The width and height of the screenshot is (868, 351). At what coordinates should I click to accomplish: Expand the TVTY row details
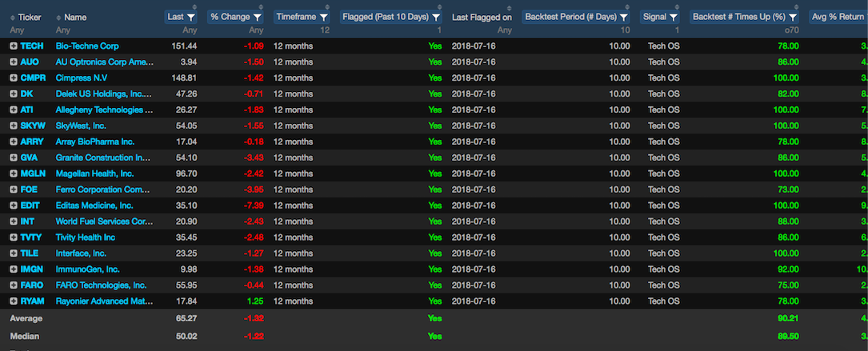pyautogui.click(x=14, y=237)
